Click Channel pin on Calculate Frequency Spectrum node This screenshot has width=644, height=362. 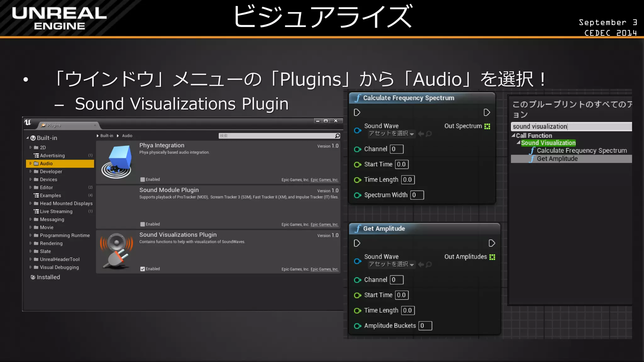pyautogui.click(x=358, y=149)
